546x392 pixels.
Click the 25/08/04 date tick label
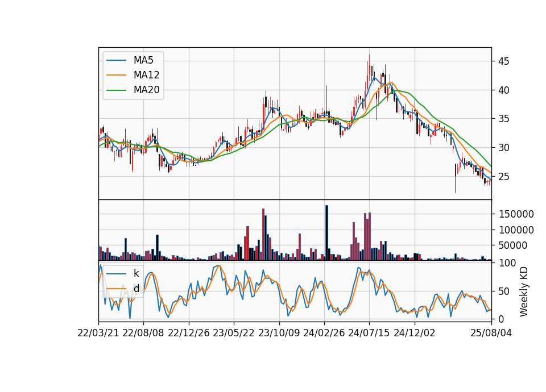(x=491, y=333)
